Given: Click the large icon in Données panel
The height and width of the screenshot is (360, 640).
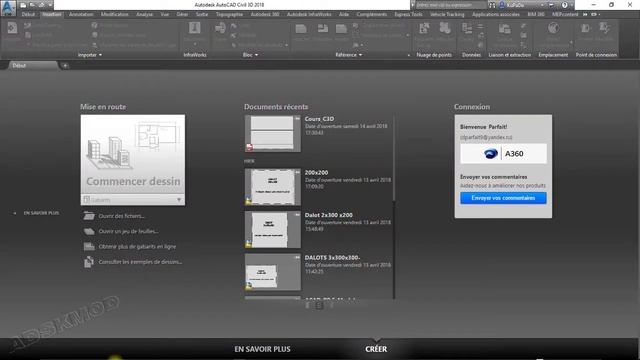Looking at the screenshot, I should pyautogui.click(x=467, y=28).
